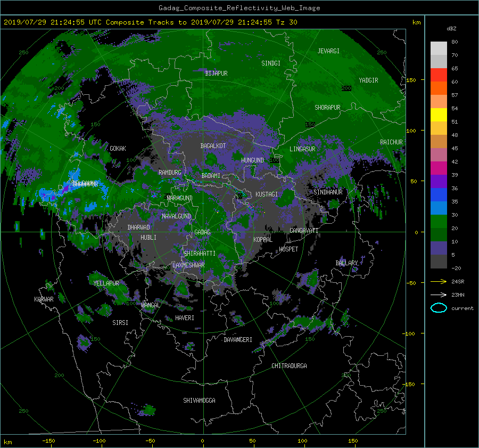Select the yellow 54 dBZ color swatch
479x448 pixels.
click(439, 115)
